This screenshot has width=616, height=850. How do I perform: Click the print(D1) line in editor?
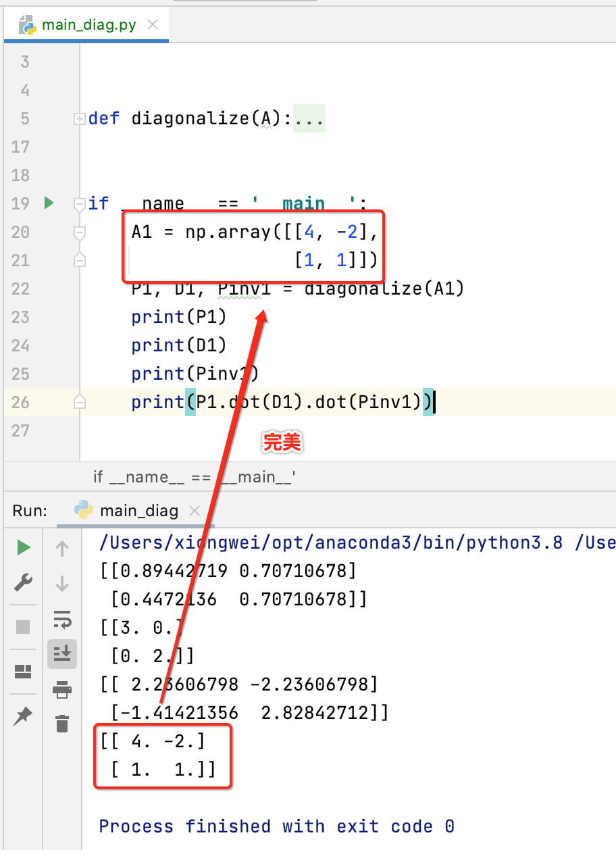point(179,345)
